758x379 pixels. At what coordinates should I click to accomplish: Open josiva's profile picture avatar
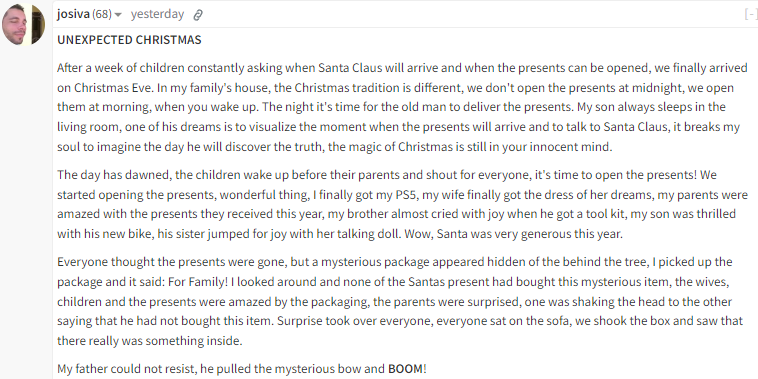point(23,24)
